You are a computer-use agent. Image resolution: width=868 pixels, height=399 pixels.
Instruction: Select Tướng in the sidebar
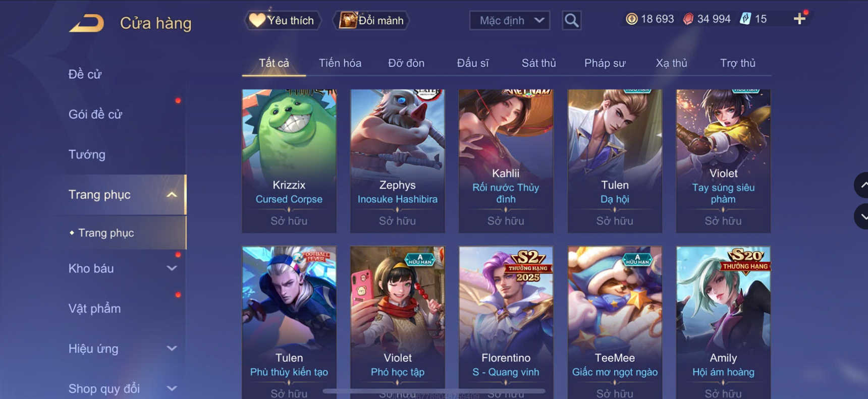coord(87,154)
